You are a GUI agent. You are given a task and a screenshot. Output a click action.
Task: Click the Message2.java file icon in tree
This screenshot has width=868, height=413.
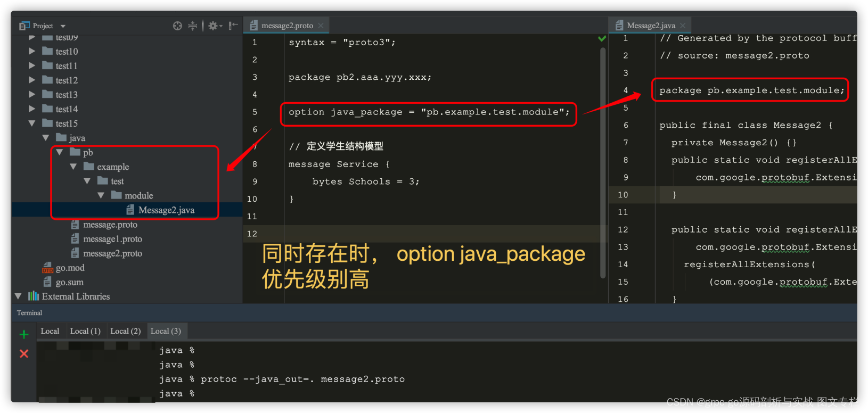click(x=130, y=210)
